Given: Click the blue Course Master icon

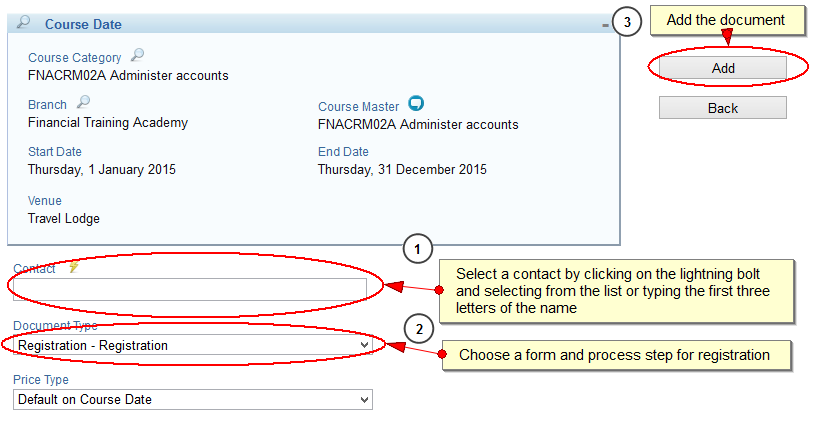Looking at the screenshot, I should [x=416, y=103].
